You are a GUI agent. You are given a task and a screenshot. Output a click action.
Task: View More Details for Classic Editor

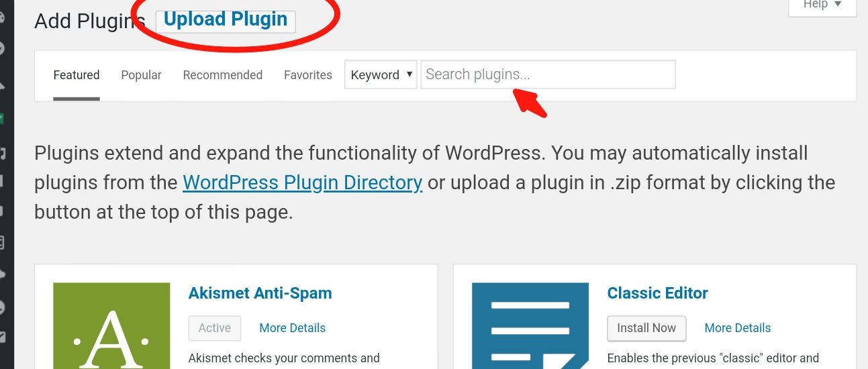click(x=738, y=328)
